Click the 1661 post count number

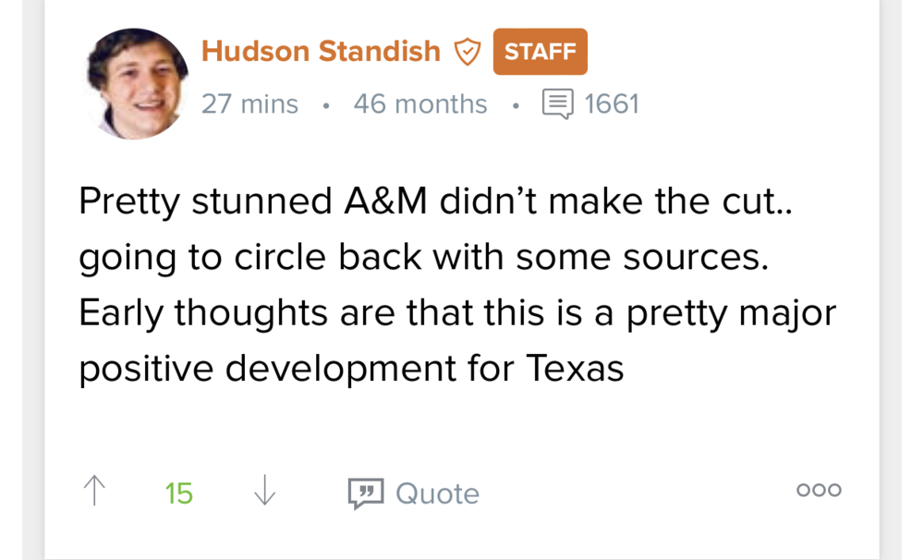(612, 103)
